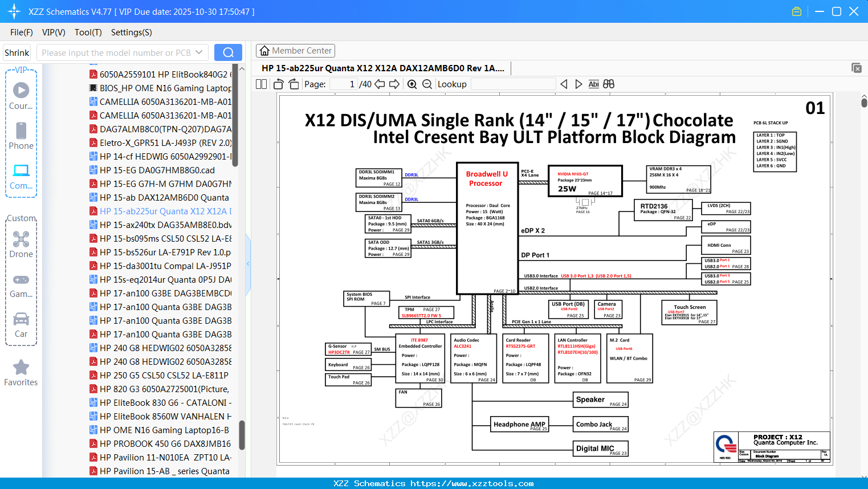Open HP OME N16 Gaming Laptop16-B file

(x=160, y=430)
